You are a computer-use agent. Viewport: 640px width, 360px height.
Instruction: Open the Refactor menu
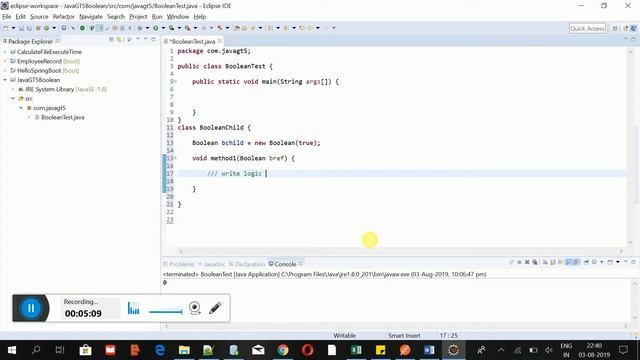tap(64, 17)
